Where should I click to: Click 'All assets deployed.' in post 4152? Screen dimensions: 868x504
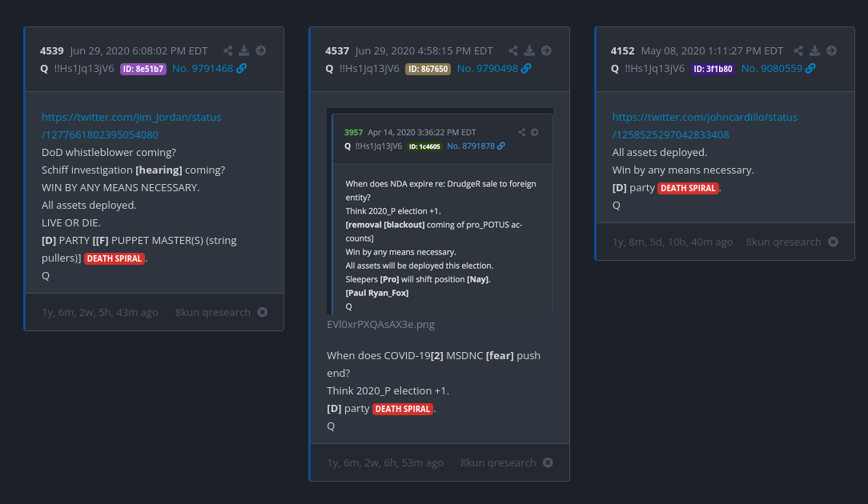[660, 152]
